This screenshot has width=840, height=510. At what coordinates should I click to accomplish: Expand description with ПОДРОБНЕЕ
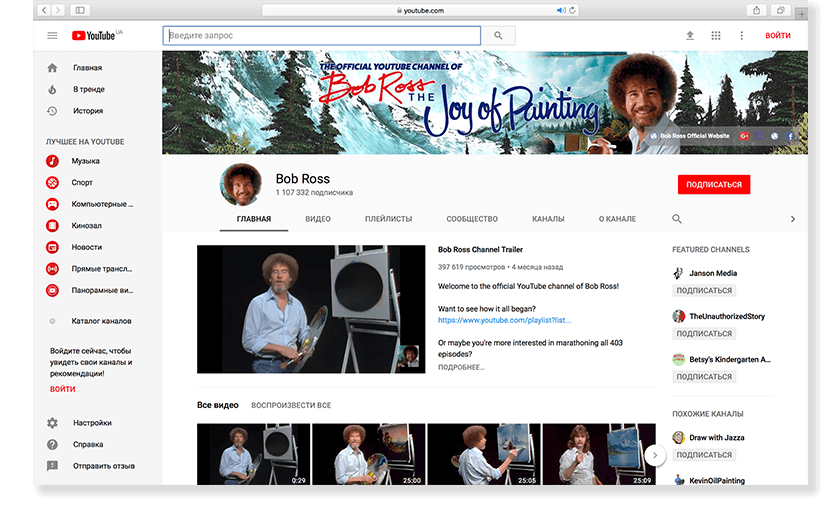coord(461,367)
